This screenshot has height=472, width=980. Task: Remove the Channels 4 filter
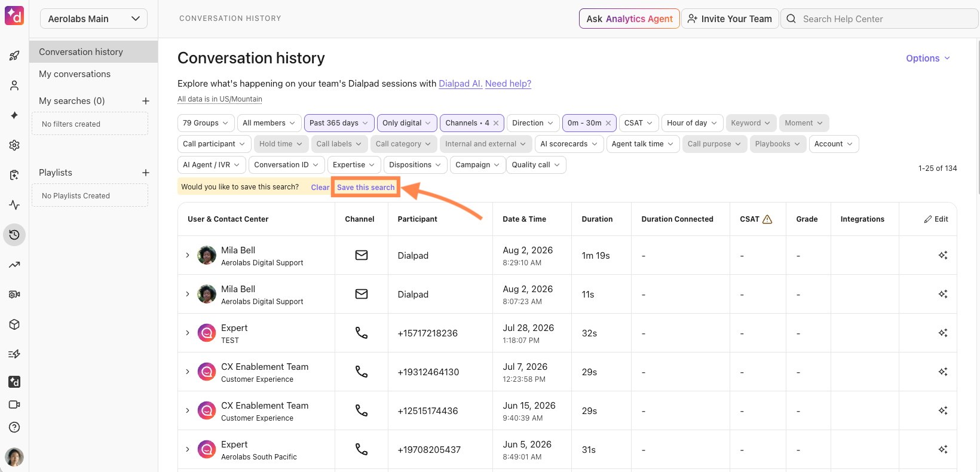pos(496,123)
